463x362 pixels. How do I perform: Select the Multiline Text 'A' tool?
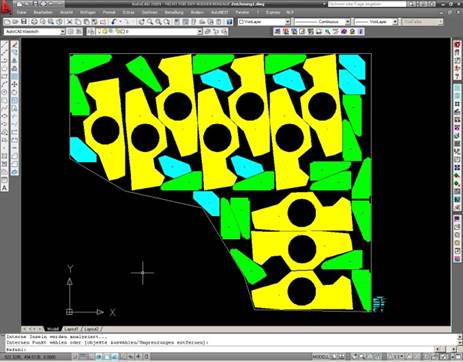(5, 188)
